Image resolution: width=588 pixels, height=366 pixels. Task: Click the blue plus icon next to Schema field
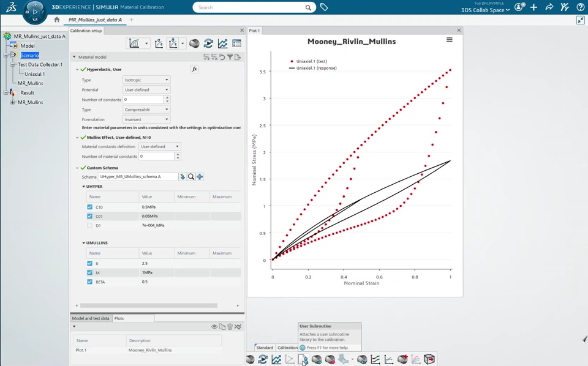pyautogui.click(x=200, y=177)
